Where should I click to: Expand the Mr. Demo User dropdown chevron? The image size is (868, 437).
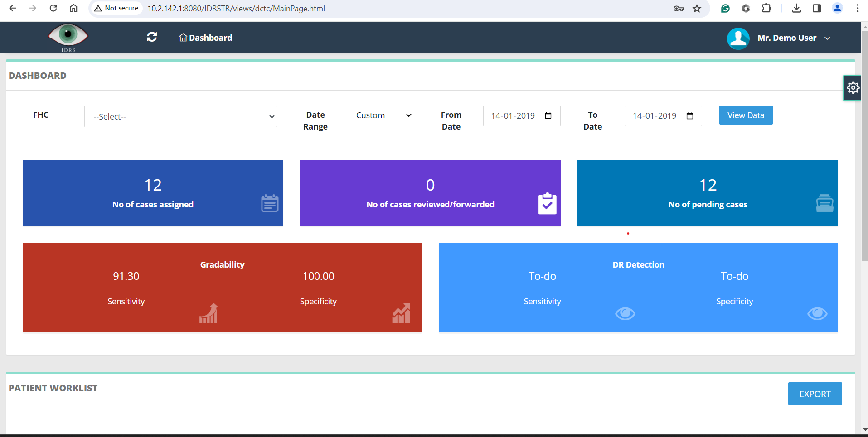click(x=827, y=38)
